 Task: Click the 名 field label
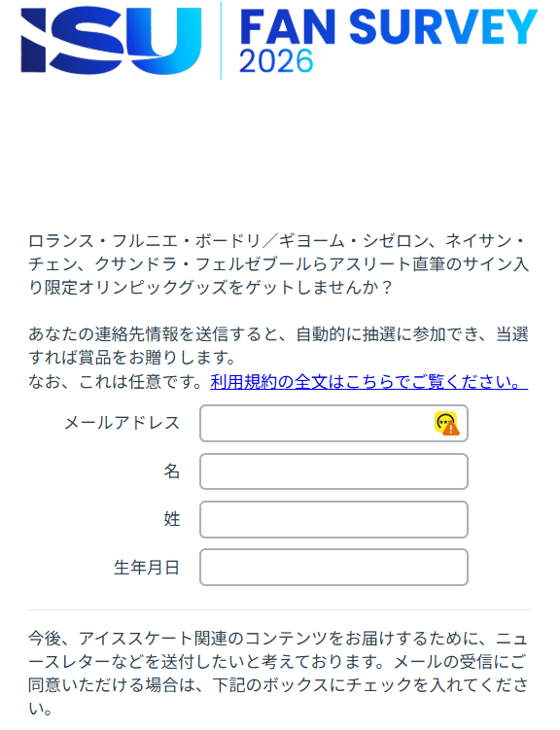(x=172, y=471)
